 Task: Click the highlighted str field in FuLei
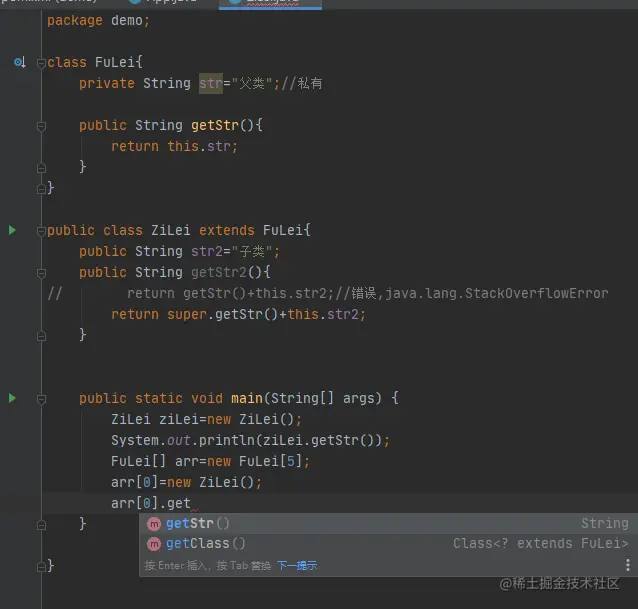click(x=211, y=83)
